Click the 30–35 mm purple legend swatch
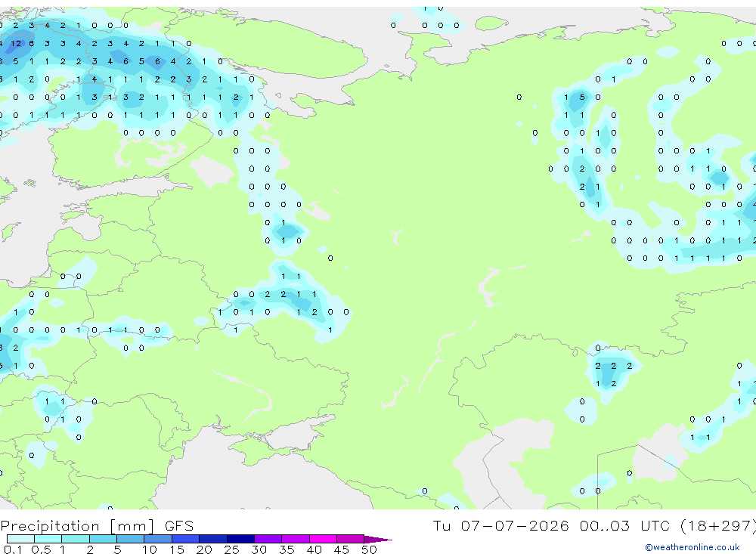The height and width of the screenshot is (554, 756). click(268, 539)
